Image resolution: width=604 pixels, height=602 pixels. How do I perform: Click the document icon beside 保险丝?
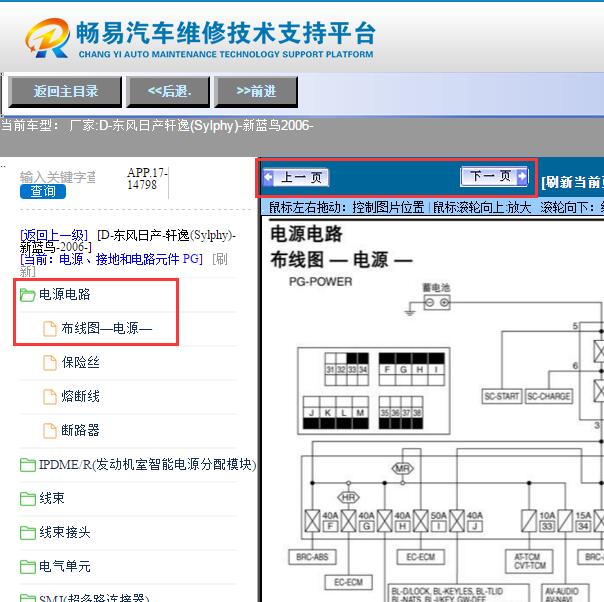point(50,362)
